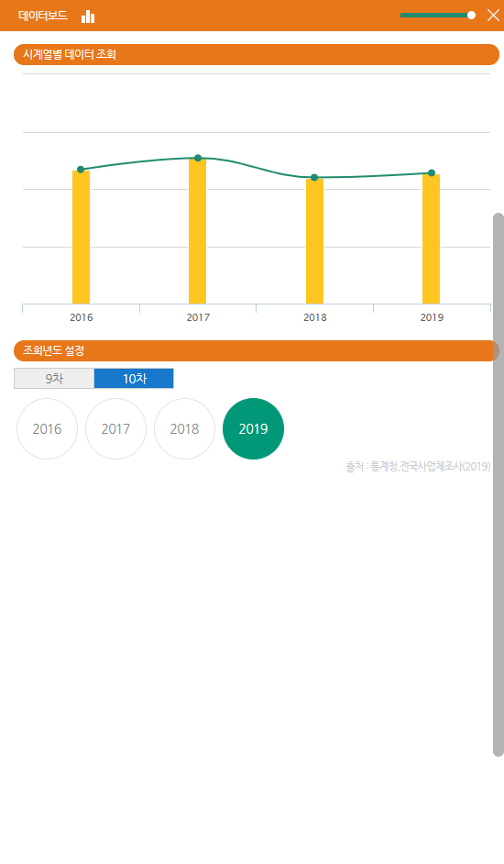Click the 2017 line data point marker
This screenshot has width=504, height=864.
pyautogui.click(x=198, y=158)
